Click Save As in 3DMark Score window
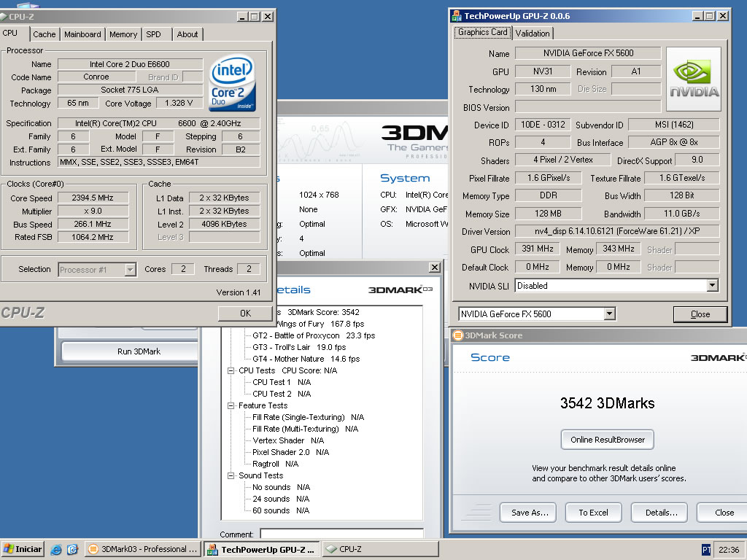The height and width of the screenshot is (560, 747). click(x=530, y=513)
